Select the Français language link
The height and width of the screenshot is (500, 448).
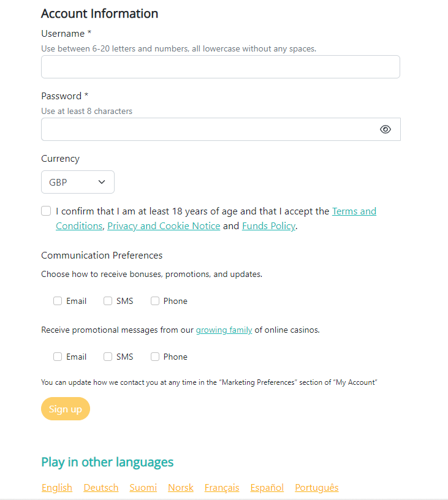tap(222, 488)
